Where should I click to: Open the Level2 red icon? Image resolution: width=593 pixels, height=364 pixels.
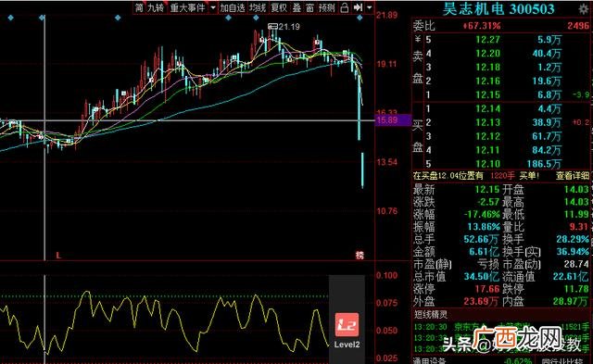[x=347, y=325]
